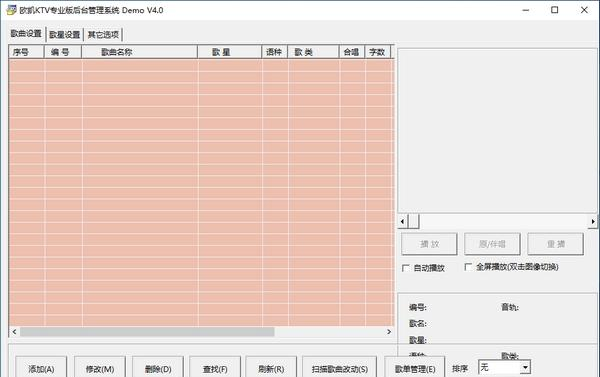Open the 排序 dropdown arrow
Viewport: 600px width, 377px height.
point(525,367)
